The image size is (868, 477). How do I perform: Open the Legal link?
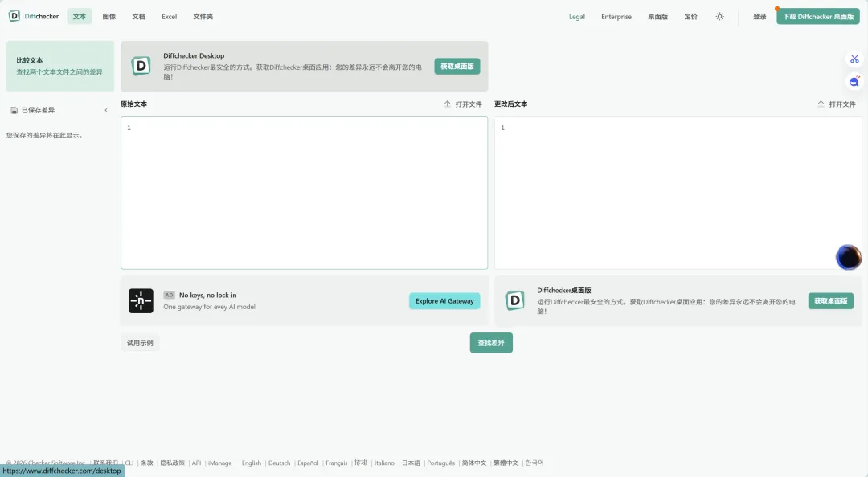[577, 17]
